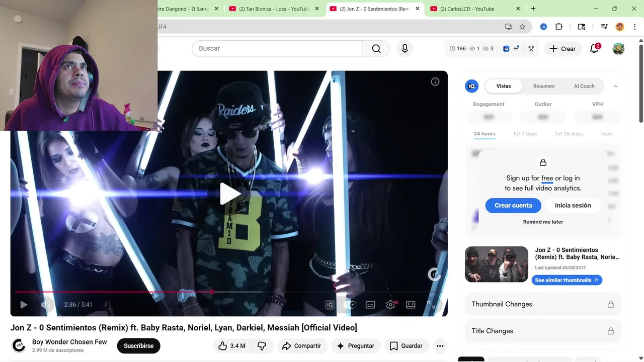Play the video with the center play button
Screen dimensions: 644x362
point(230,194)
